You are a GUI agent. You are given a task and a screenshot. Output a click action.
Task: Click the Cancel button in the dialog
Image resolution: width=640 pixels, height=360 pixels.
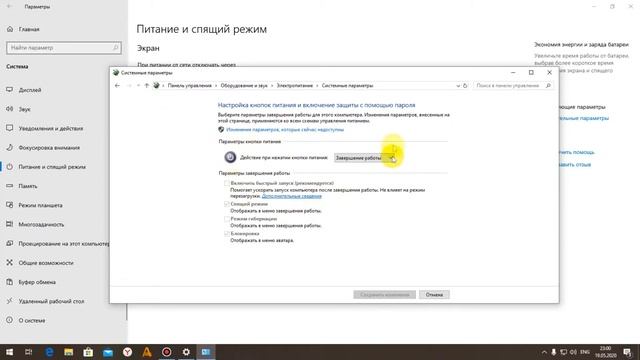tap(434, 294)
